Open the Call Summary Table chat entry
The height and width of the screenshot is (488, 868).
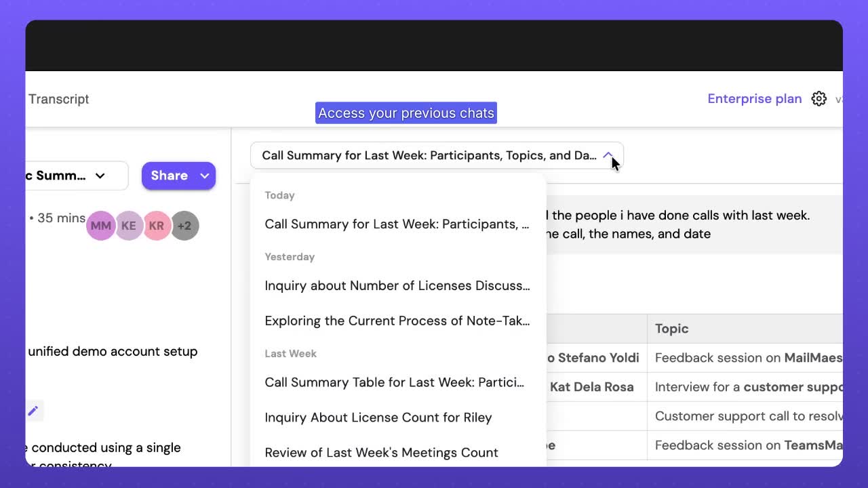[x=395, y=382]
